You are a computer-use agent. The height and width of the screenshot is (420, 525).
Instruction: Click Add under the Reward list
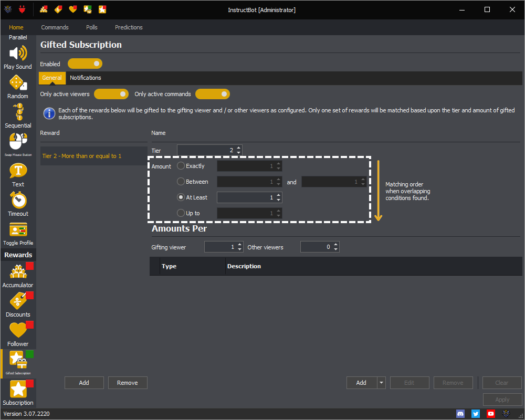tap(84, 383)
